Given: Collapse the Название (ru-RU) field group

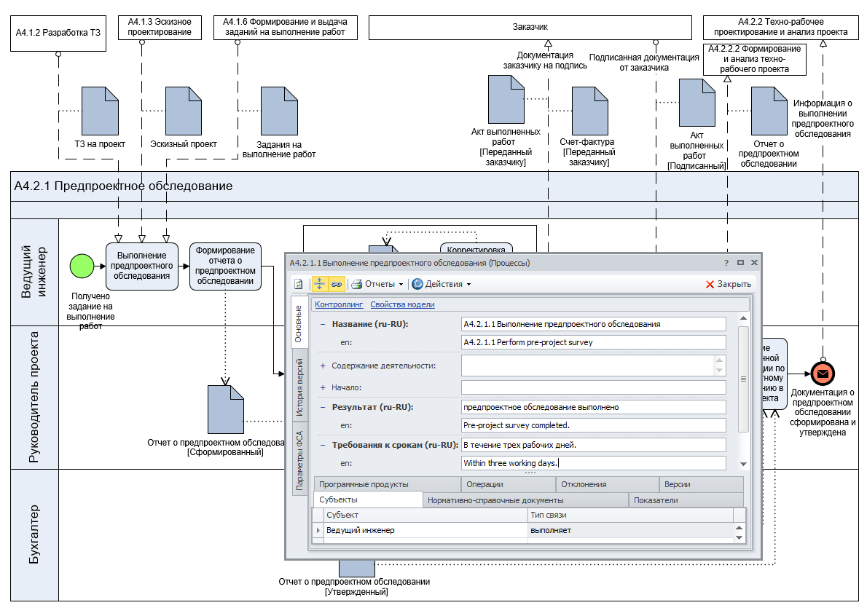Looking at the screenshot, I should point(323,324).
